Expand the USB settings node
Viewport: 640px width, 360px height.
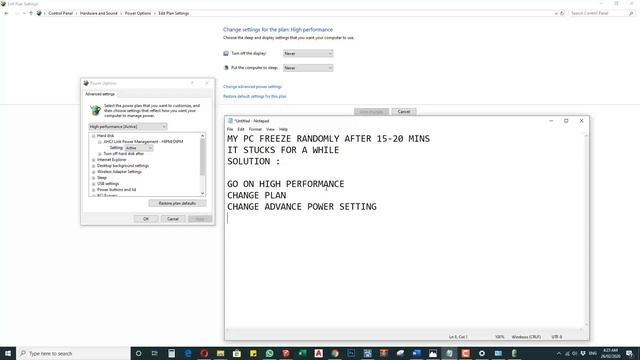point(93,184)
